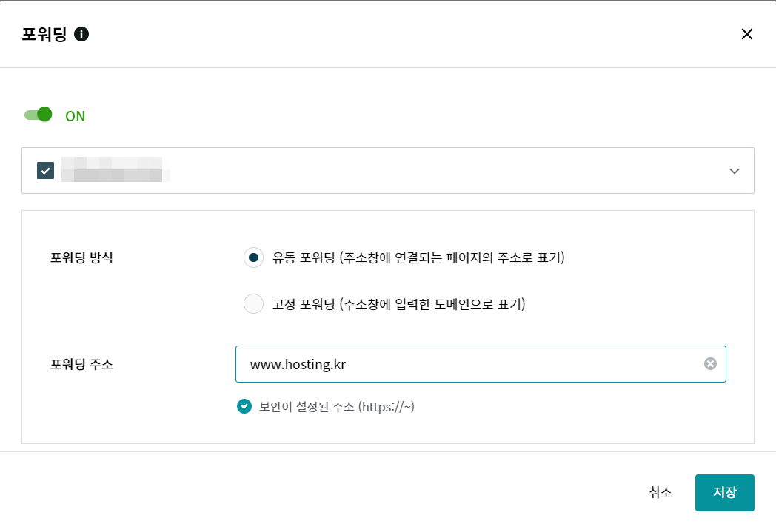Click the X to close the forwarding dialog

(x=747, y=34)
